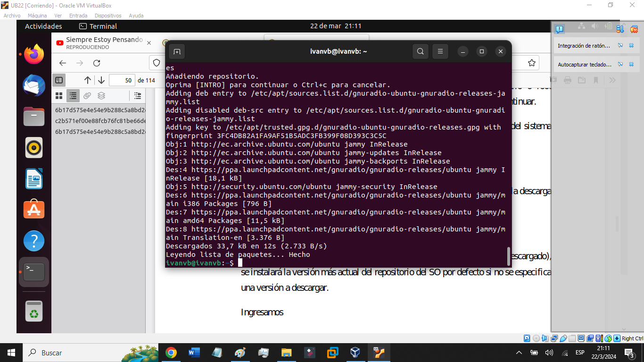Open Firefox from the Ubuntu dock
The width and height of the screenshot is (644, 362).
click(34, 55)
